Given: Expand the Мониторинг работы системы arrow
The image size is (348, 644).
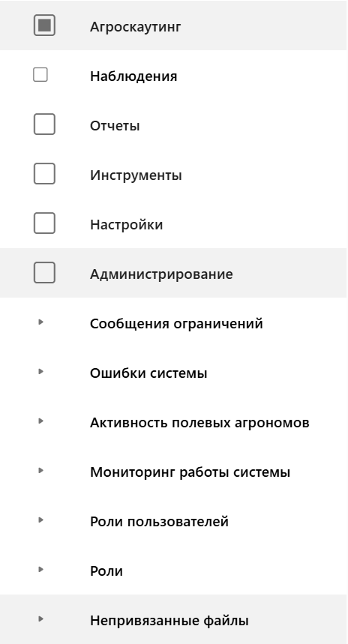Looking at the screenshot, I should click(x=40, y=471).
